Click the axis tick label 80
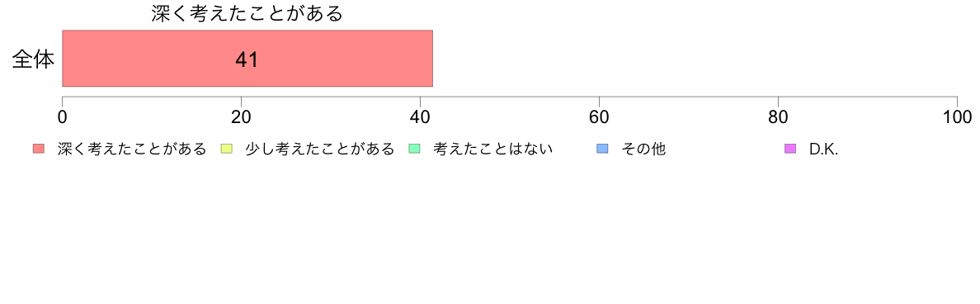The width and height of the screenshot is (980, 304). (x=778, y=117)
